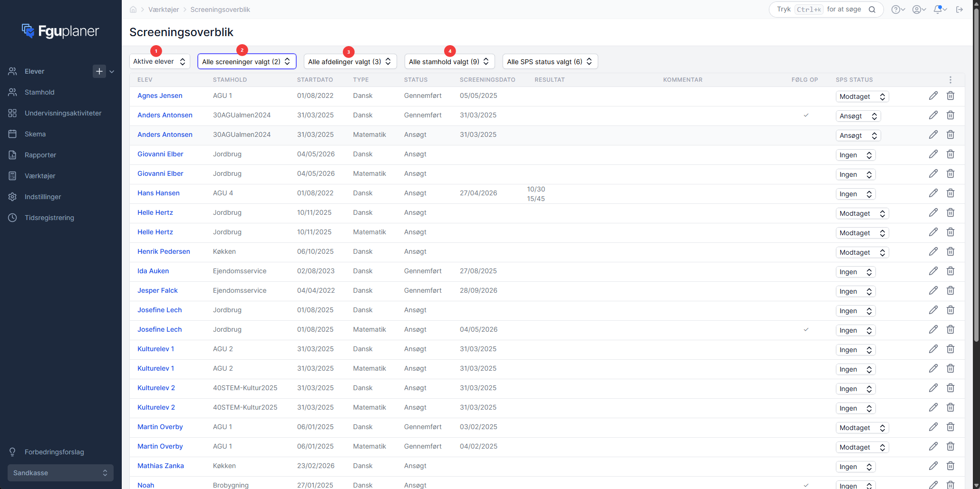Open Undervisningsaktiviteter sidebar item
980x489 pixels.
pyautogui.click(x=63, y=113)
